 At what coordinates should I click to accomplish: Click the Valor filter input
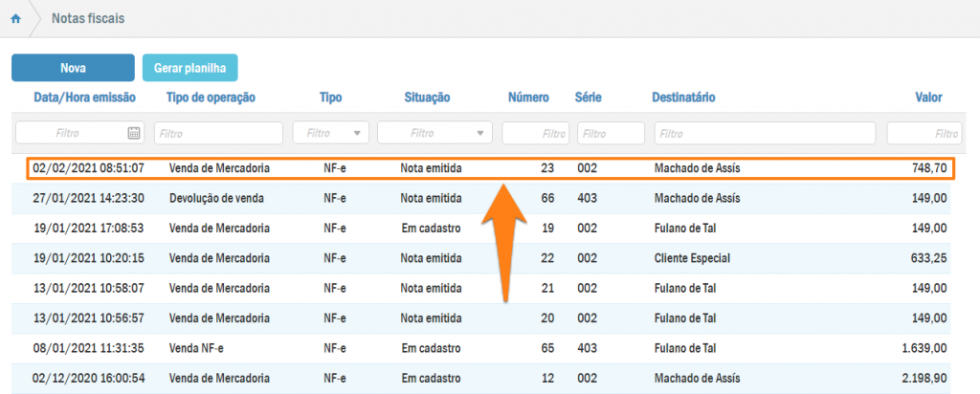point(923,133)
